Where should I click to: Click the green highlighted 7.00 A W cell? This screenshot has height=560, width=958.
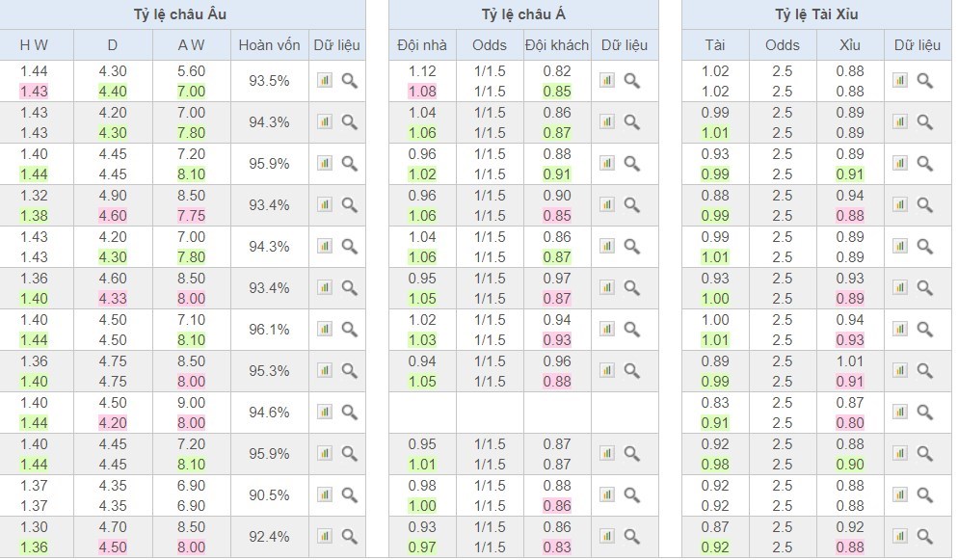tap(192, 92)
